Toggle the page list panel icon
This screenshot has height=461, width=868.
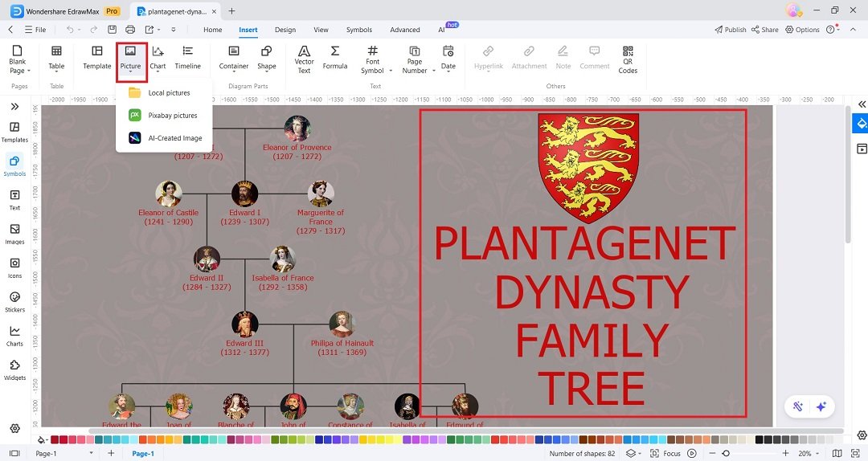coord(15,453)
